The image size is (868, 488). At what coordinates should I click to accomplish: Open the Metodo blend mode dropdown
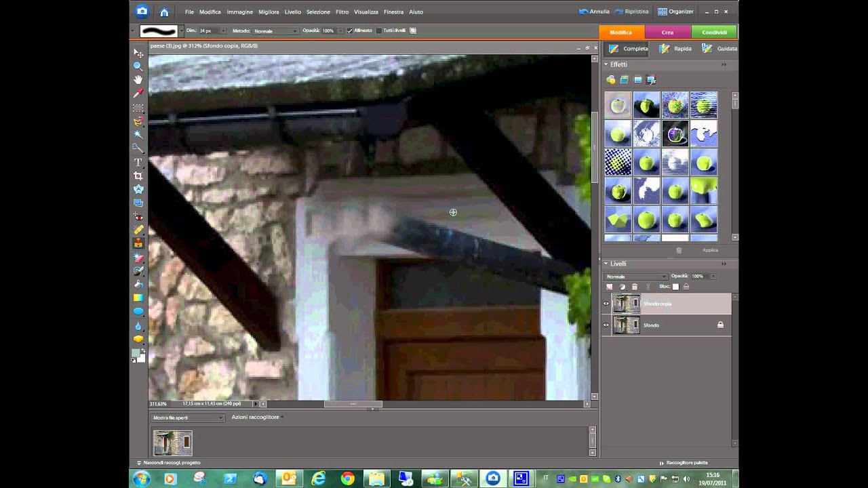pyautogui.click(x=276, y=31)
